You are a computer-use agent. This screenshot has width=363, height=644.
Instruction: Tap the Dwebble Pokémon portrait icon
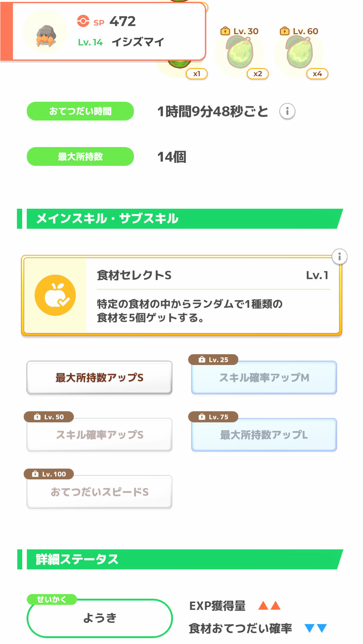45,32
